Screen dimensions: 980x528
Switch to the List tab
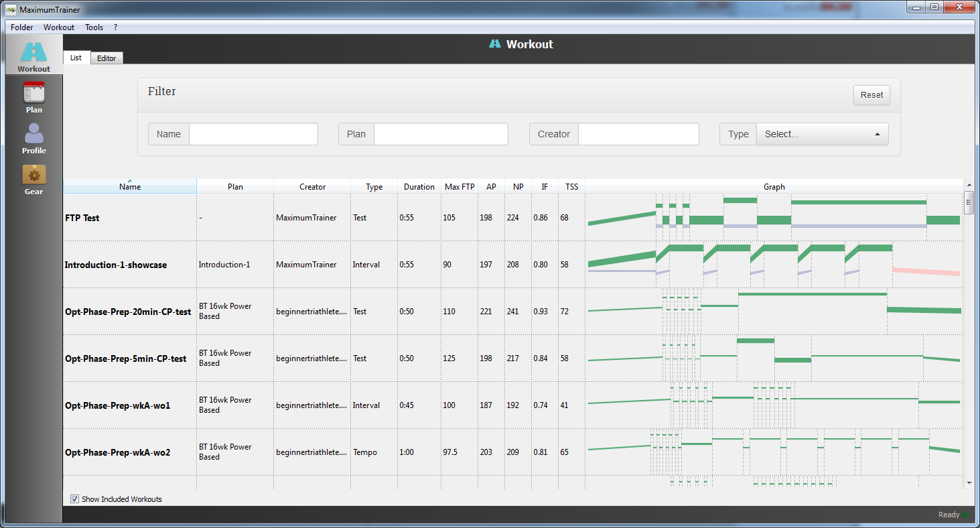(x=76, y=58)
